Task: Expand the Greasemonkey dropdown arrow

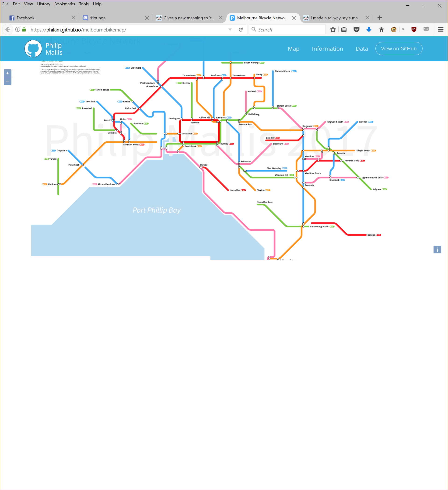Action: 403,29
